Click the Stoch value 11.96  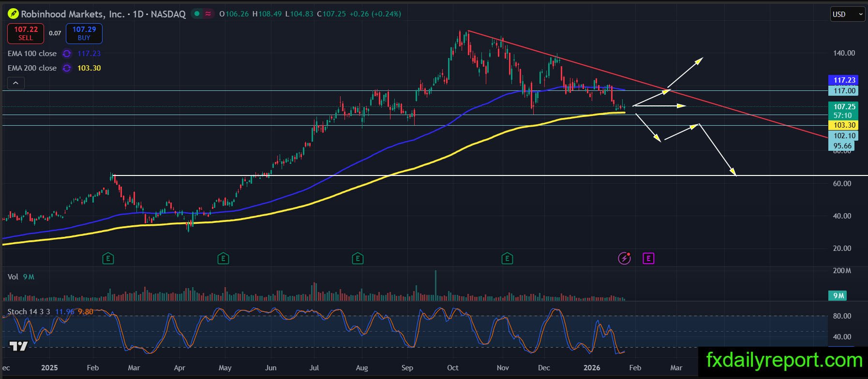click(65, 312)
